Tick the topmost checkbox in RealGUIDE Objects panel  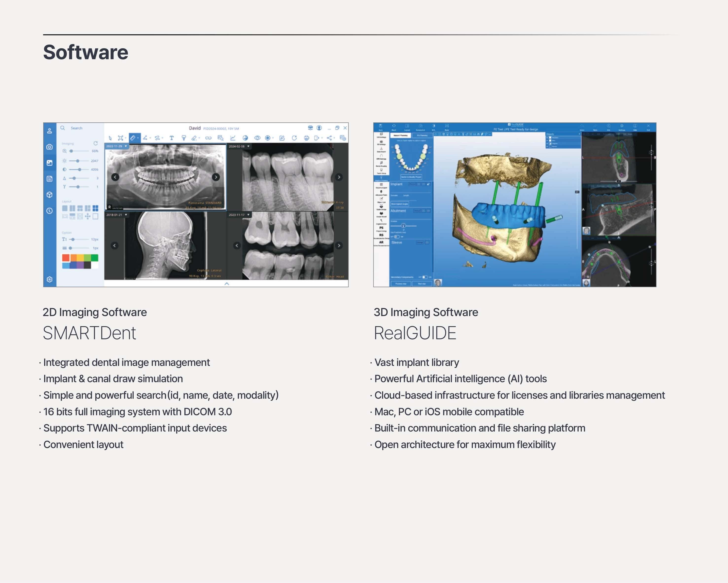(550, 138)
